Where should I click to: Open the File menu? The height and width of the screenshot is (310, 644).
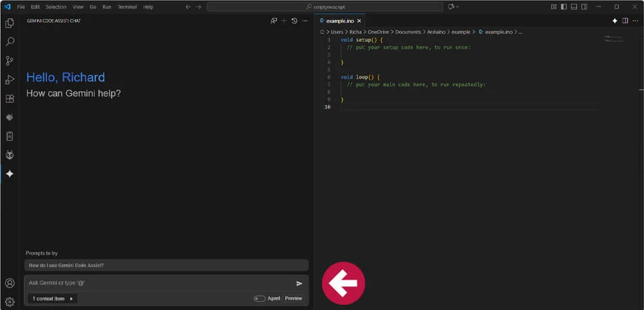[21, 7]
